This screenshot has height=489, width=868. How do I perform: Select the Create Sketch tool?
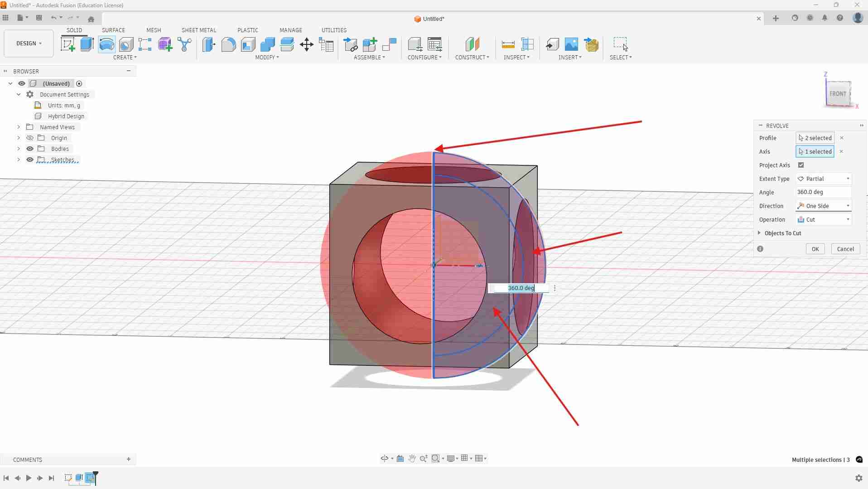pos(68,44)
